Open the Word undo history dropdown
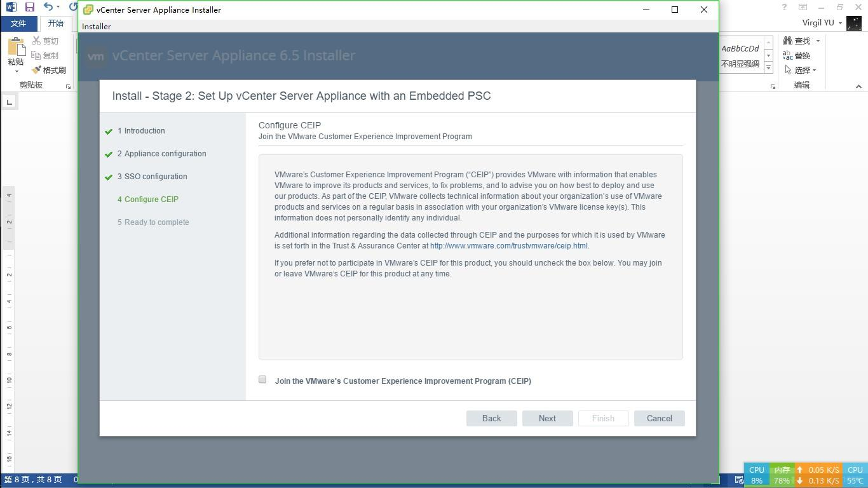 (x=58, y=7)
